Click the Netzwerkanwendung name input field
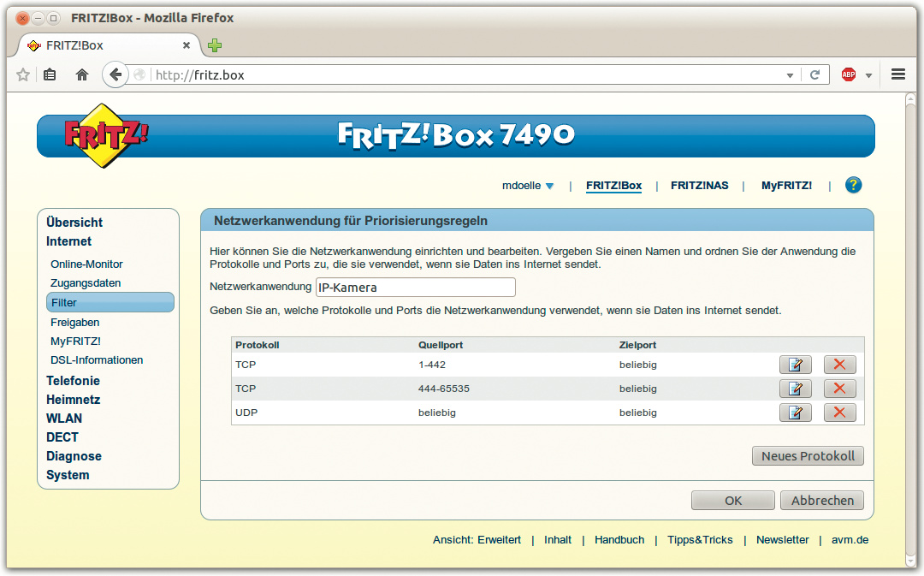This screenshot has height=576, width=924. click(415, 288)
